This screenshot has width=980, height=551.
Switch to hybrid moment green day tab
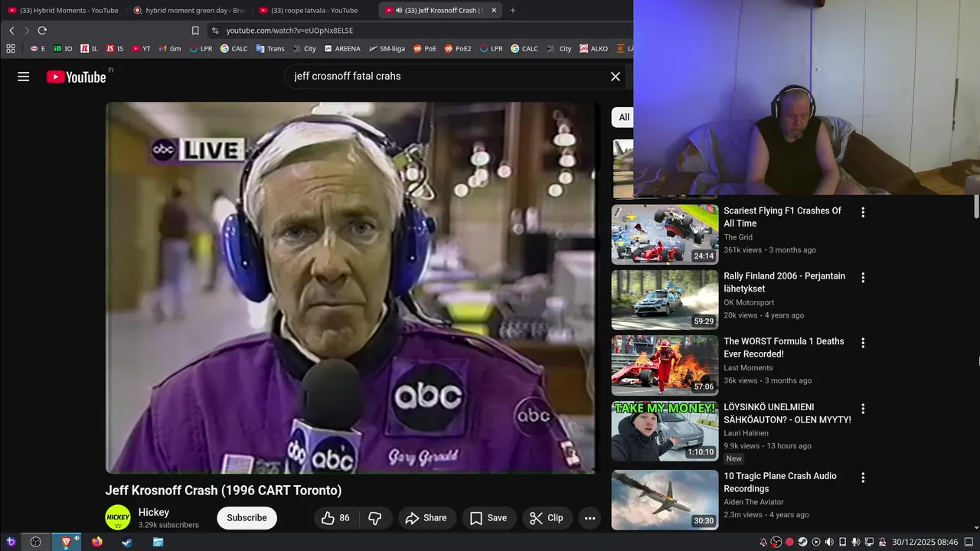pos(189,10)
